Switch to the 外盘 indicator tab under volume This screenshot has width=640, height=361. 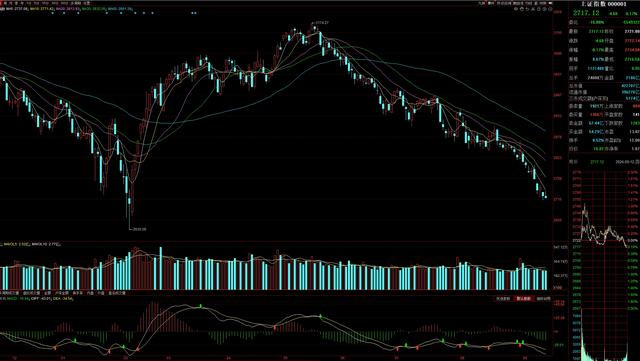pos(101,293)
